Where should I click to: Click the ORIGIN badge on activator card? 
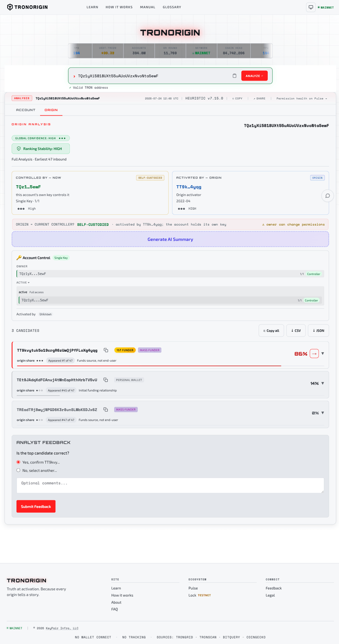(x=317, y=178)
